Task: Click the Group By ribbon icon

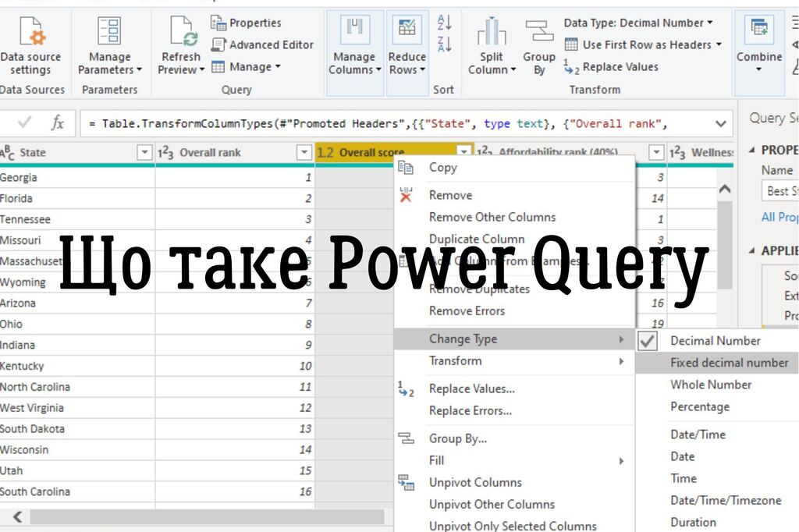Action: tap(539, 30)
